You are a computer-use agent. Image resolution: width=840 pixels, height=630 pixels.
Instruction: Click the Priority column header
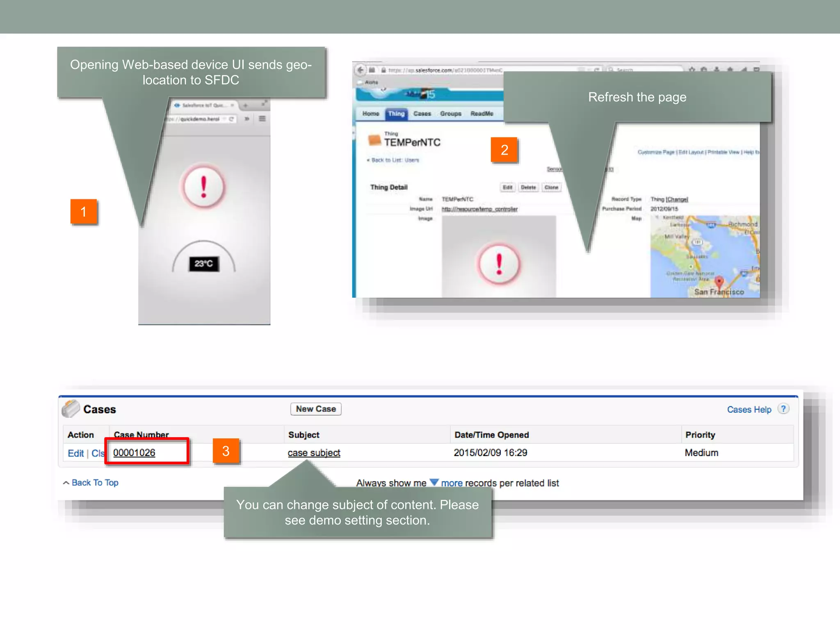pyautogui.click(x=700, y=435)
